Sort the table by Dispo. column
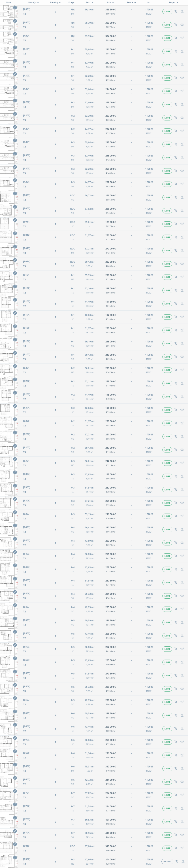The height and width of the screenshot is (868, 188). pyautogui.click(x=173, y=2)
